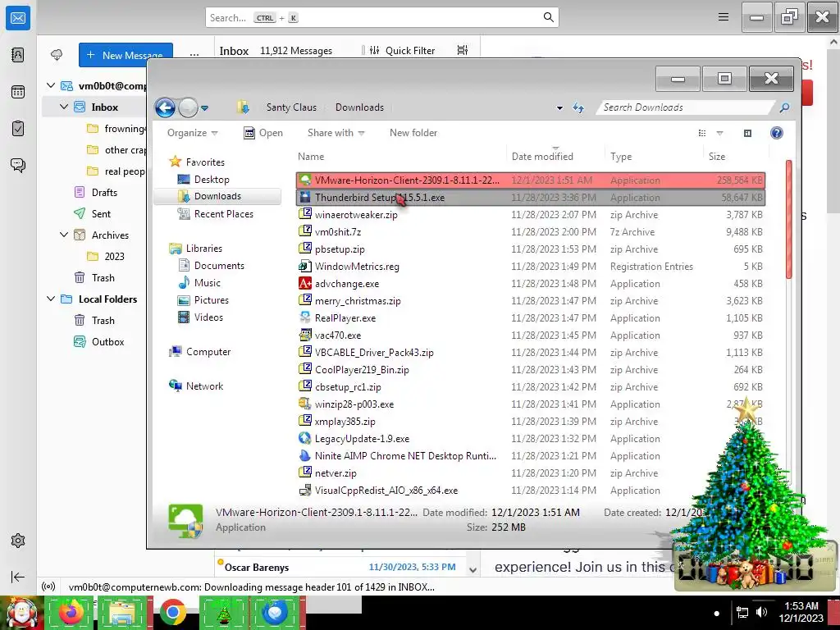Click the Open toolbar button

click(x=263, y=133)
